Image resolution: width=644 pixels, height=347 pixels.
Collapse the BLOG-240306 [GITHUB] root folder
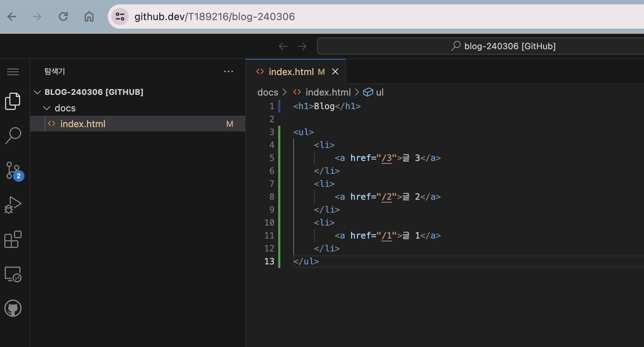[x=37, y=92]
